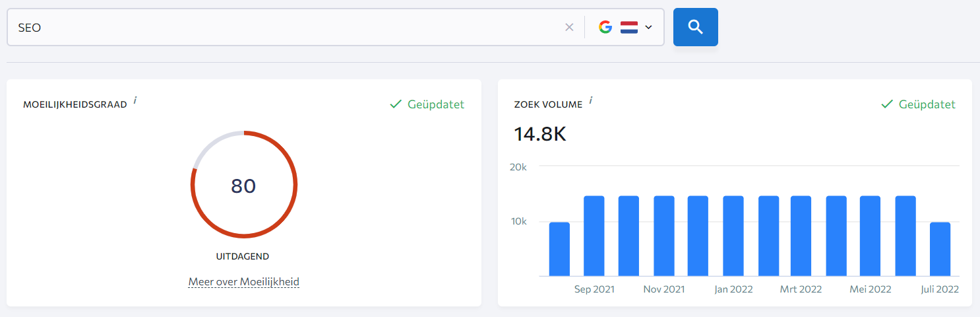Select the Mrt 2022 chart bar
Viewport: 980px width, 317px height.
(801, 236)
